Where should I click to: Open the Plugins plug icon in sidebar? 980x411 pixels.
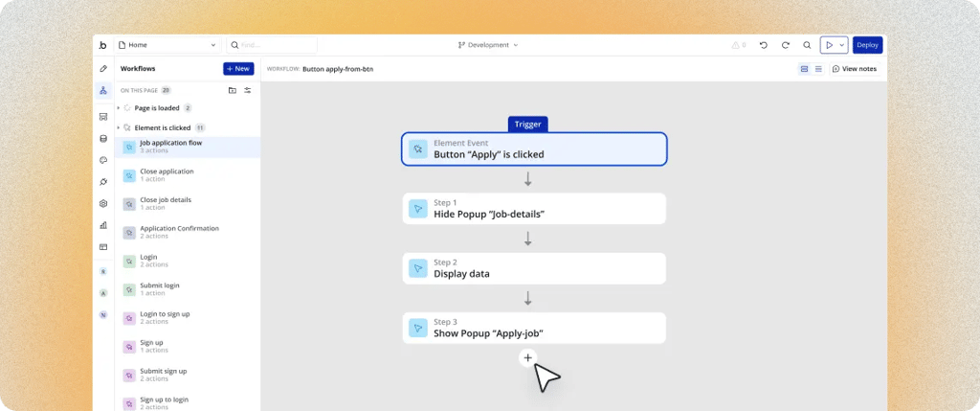pos(103,182)
